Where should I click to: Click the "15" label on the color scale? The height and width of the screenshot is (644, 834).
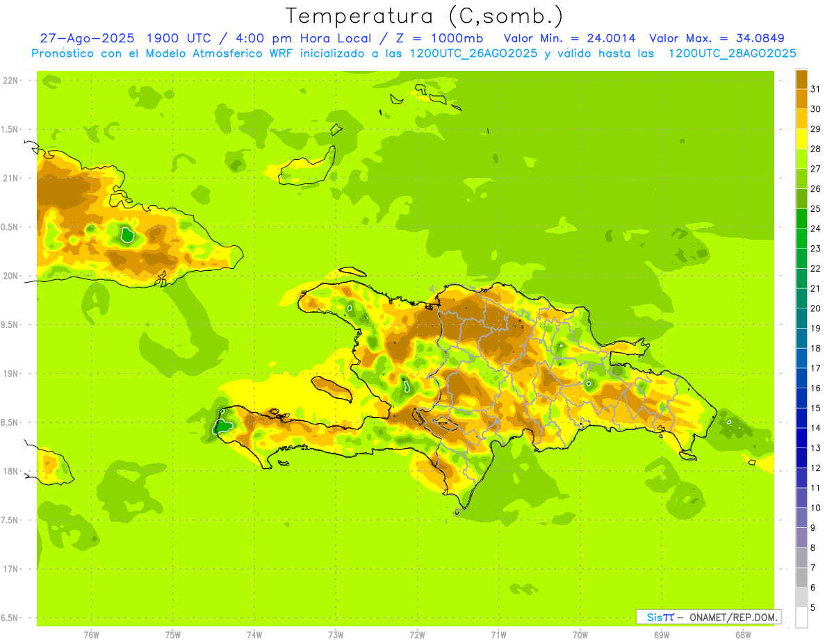(x=816, y=408)
